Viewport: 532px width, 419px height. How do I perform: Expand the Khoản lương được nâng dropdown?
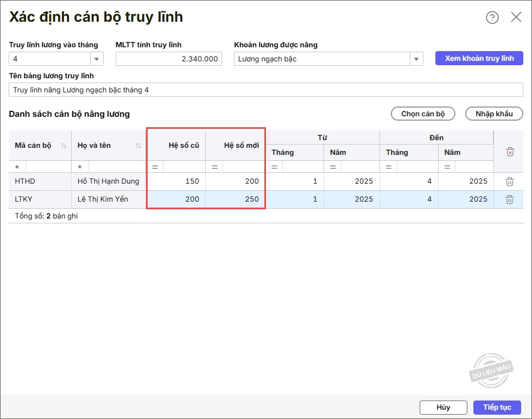click(x=416, y=59)
